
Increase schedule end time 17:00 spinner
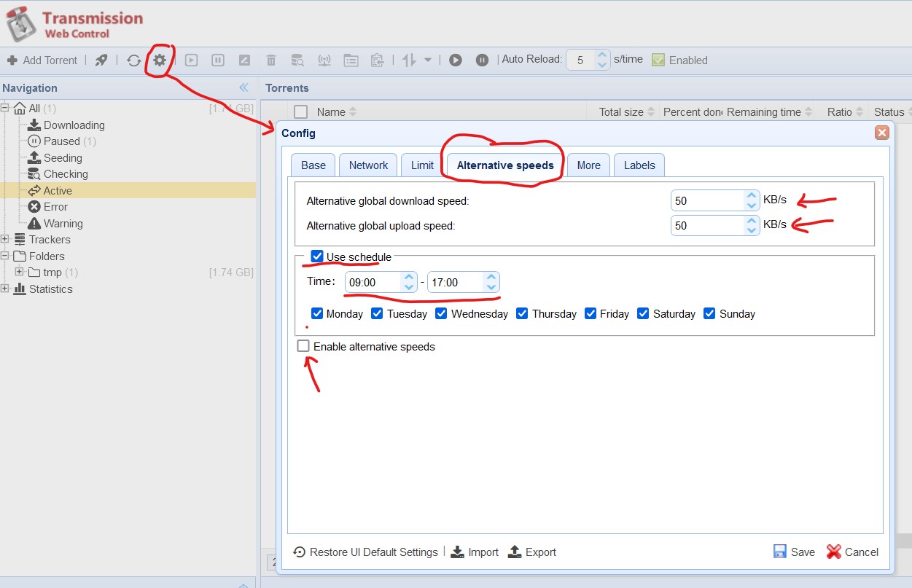tap(492, 277)
